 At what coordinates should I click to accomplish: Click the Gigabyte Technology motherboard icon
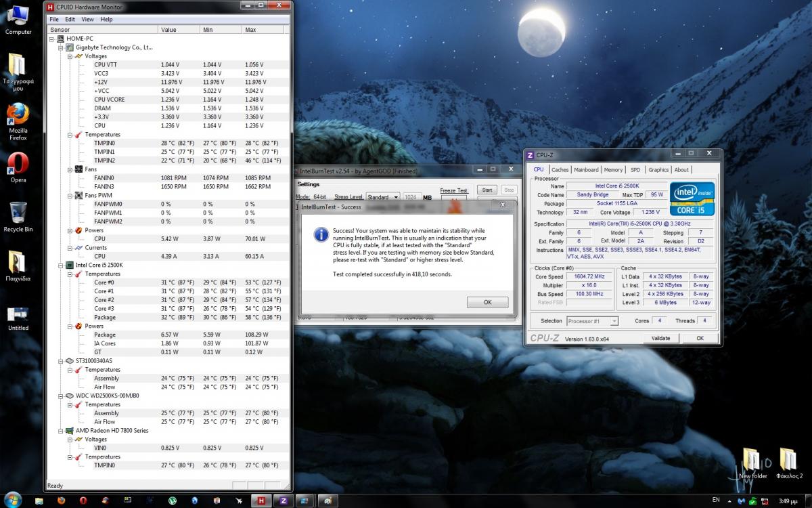click(70, 47)
